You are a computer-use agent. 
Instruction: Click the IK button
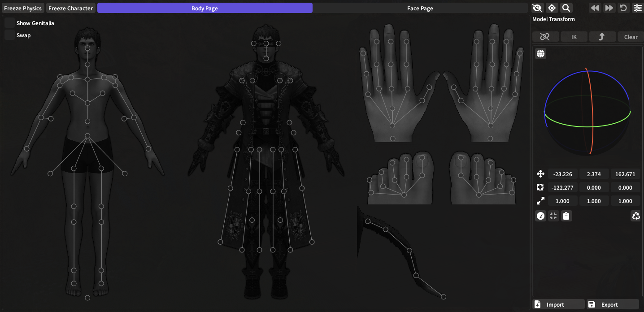click(574, 37)
